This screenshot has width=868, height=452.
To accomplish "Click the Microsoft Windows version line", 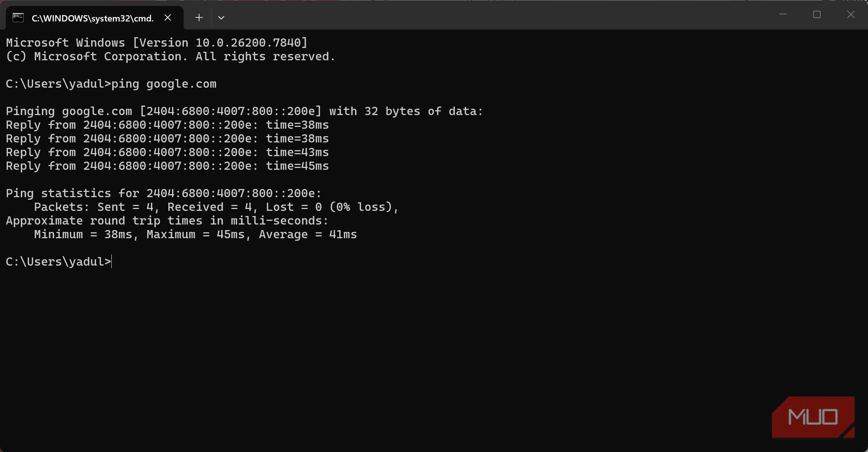I will pyautogui.click(x=157, y=43).
